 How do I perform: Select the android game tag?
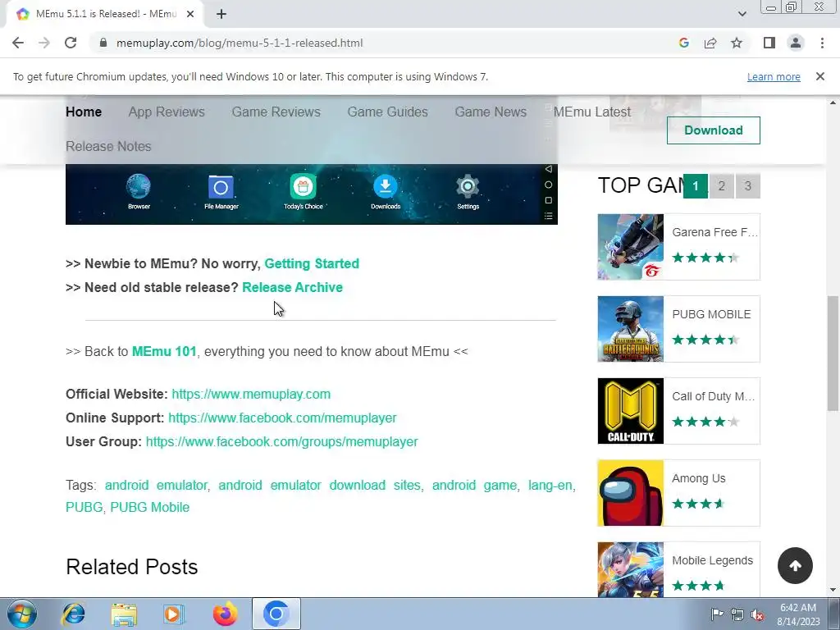(x=475, y=486)
